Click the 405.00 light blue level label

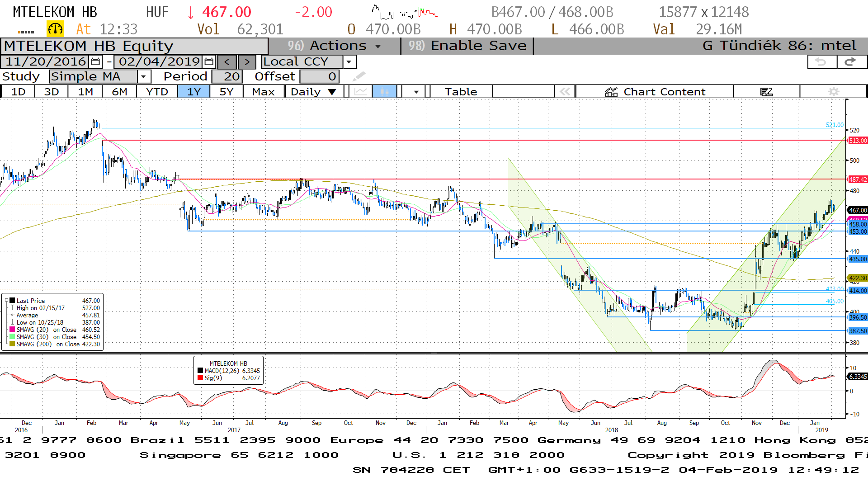point(835,301)
